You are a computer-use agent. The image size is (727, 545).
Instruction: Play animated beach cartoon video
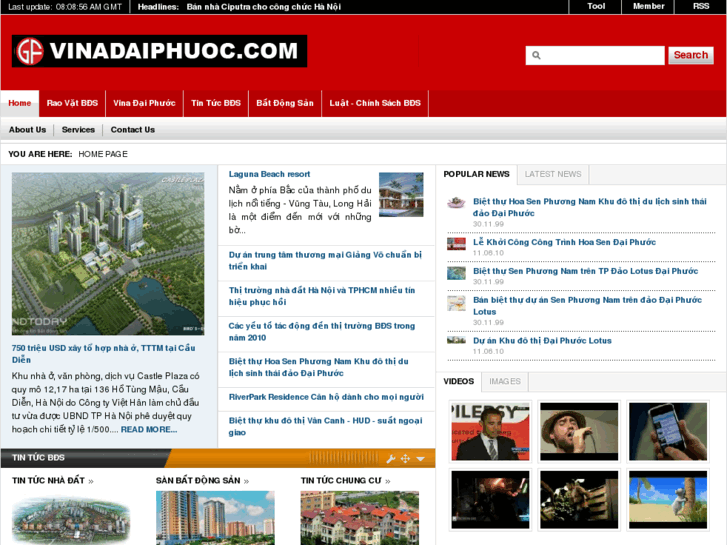[x=668, y=500]
